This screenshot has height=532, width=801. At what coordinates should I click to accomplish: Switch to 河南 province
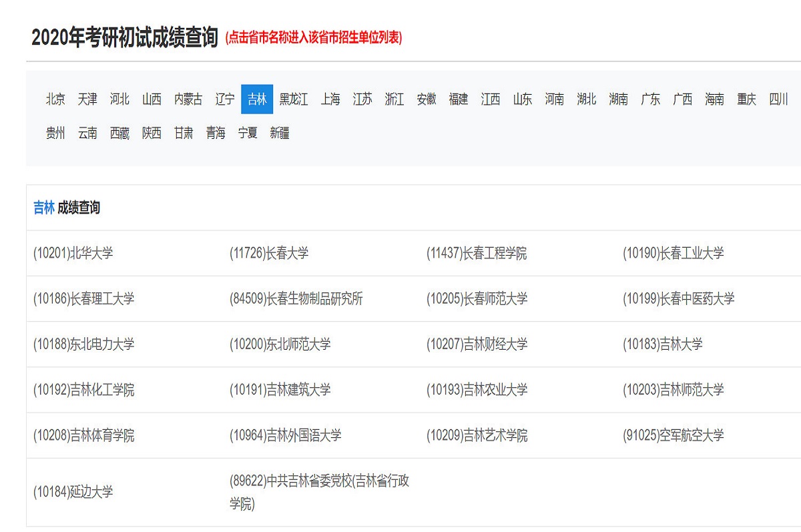pyautogui.click(x=555, y=99)
